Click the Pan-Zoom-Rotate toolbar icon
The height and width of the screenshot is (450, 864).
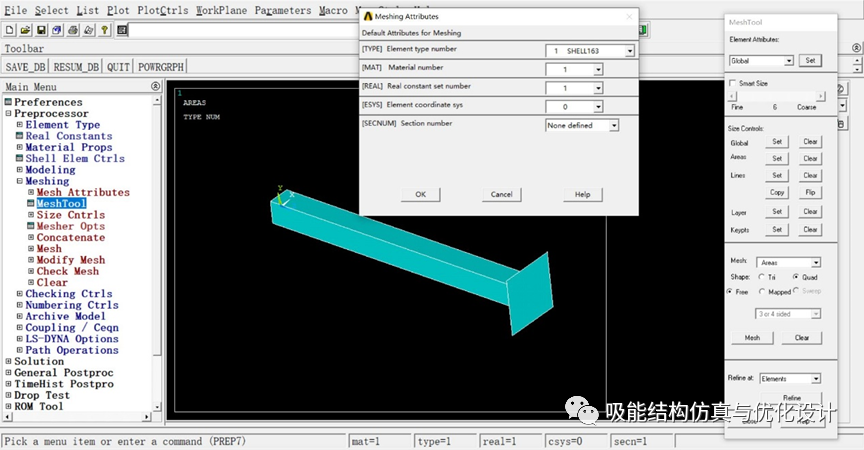coord(57,30)
